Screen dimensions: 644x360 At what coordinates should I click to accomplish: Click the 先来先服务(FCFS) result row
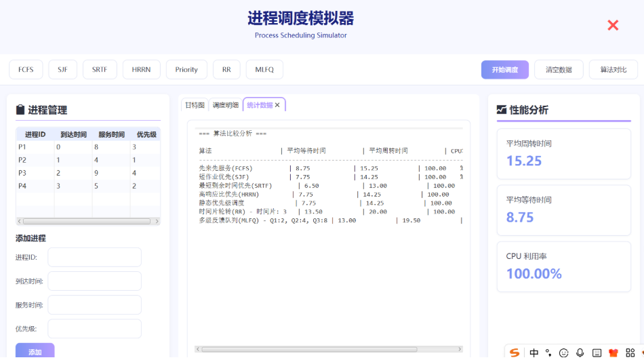(331, 169)
